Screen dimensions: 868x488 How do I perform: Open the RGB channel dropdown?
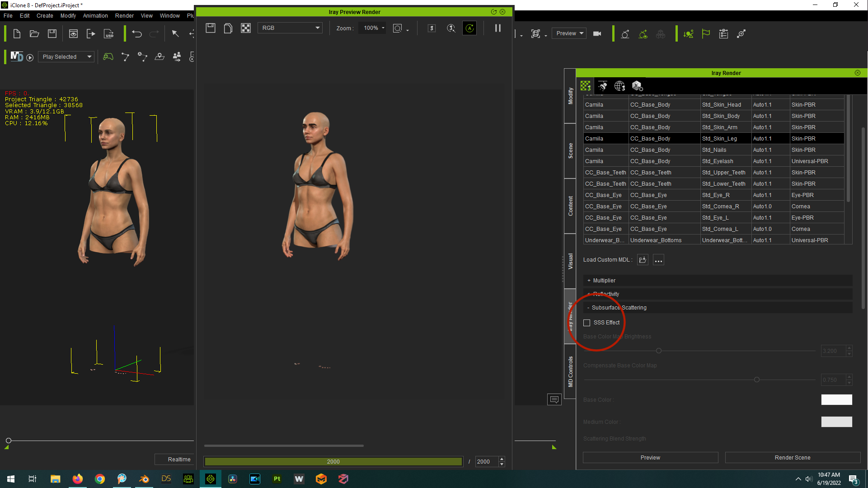pos(290,28)
